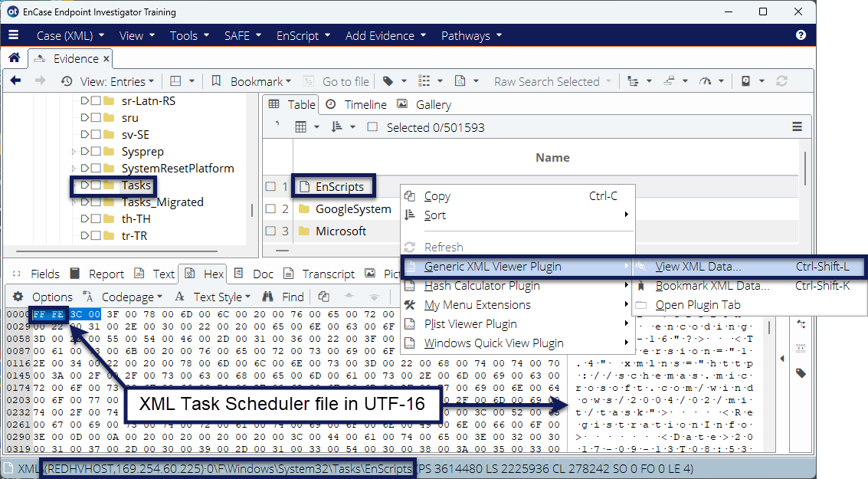868x479 pixels.
Task: Click the back arrow navigation icon
Action: 15,80
